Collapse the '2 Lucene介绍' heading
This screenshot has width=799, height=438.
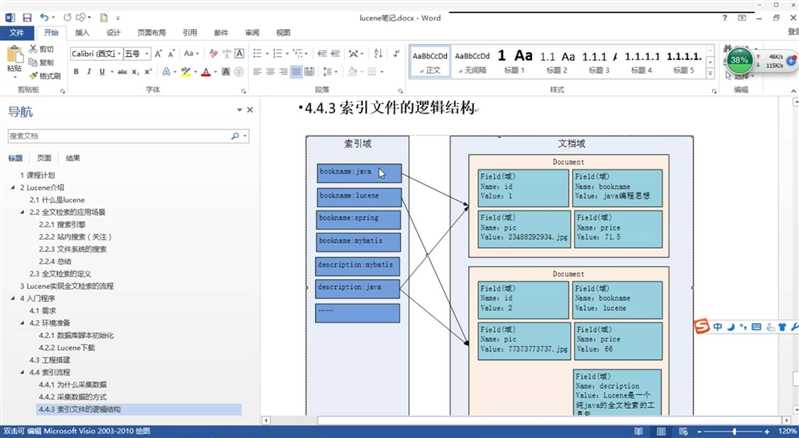click(13, 187)
